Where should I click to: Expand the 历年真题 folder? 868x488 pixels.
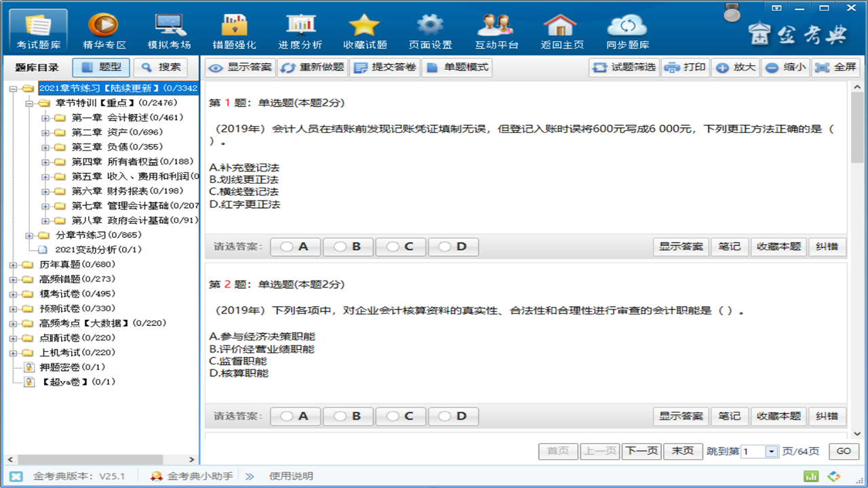coord(13,265)
